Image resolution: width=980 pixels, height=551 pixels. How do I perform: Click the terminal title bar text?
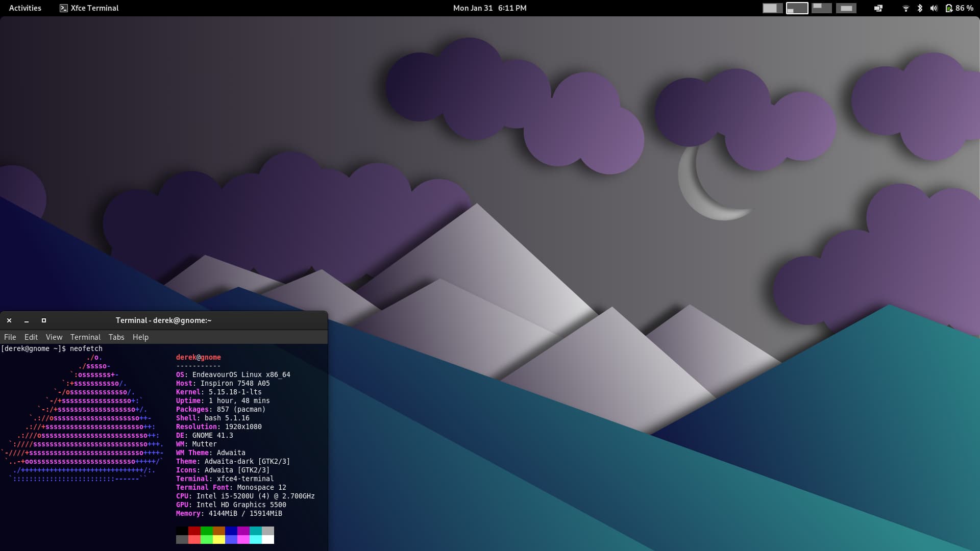pyautogui.click(x=163, y=320)
